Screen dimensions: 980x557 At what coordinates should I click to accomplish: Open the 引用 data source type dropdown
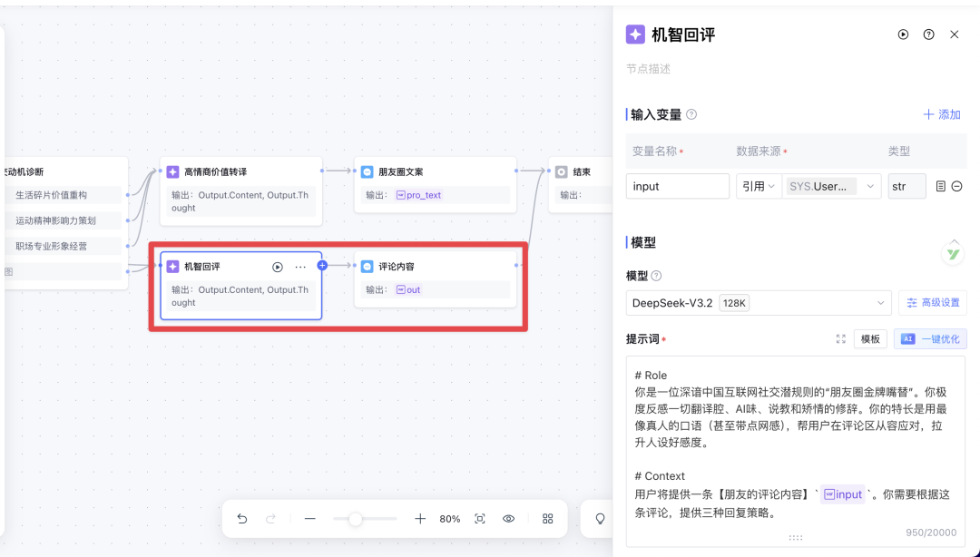759,186
